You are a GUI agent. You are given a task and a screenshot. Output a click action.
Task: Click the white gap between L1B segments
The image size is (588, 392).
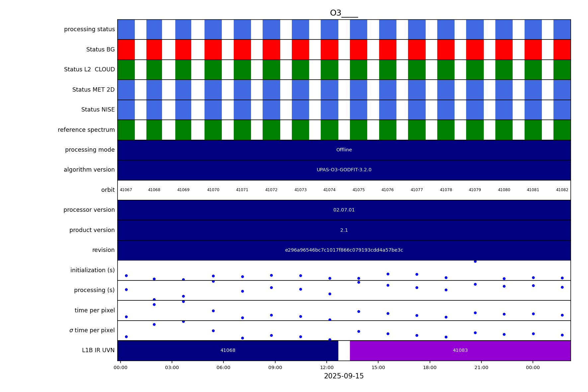344,351
